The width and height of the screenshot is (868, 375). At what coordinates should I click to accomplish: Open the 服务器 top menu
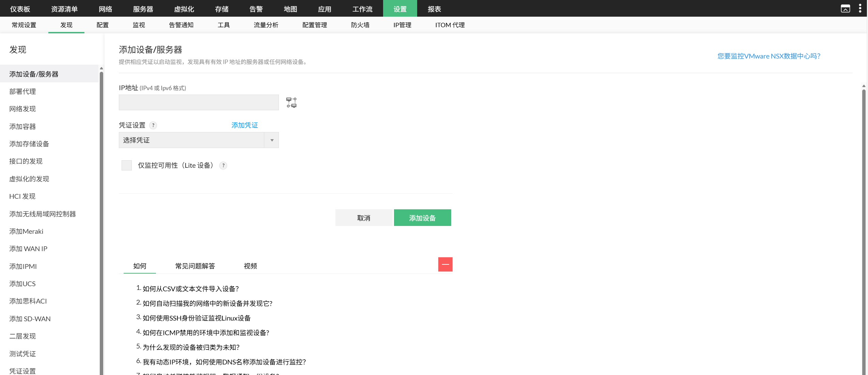tap(143, 9)
